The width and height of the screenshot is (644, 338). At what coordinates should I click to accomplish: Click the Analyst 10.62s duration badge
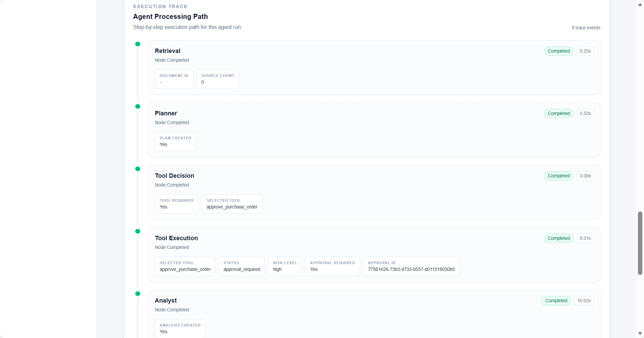pyautogui.click(x=584, y=301)
